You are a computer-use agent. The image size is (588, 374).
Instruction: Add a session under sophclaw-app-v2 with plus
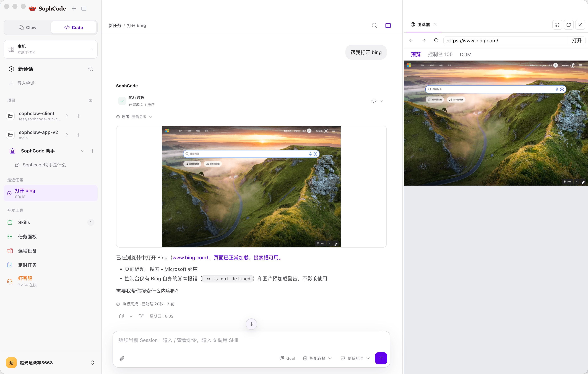click(78, 135)
